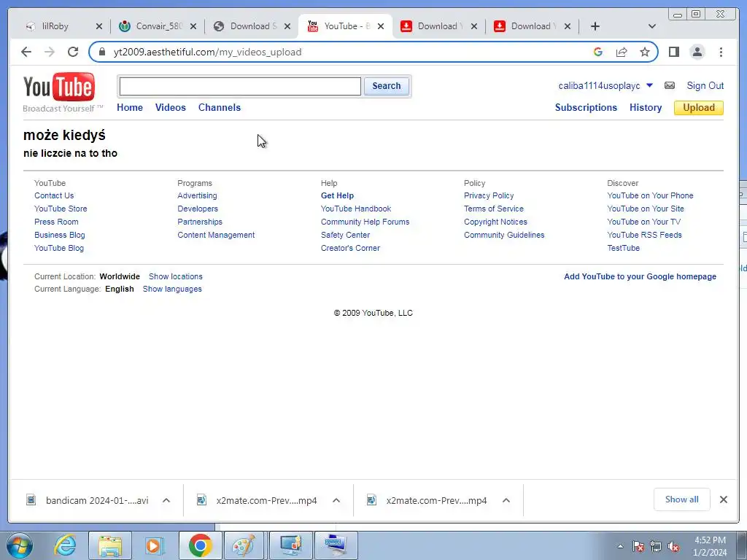Open the Chrome three-dot menu

(721, 52)
